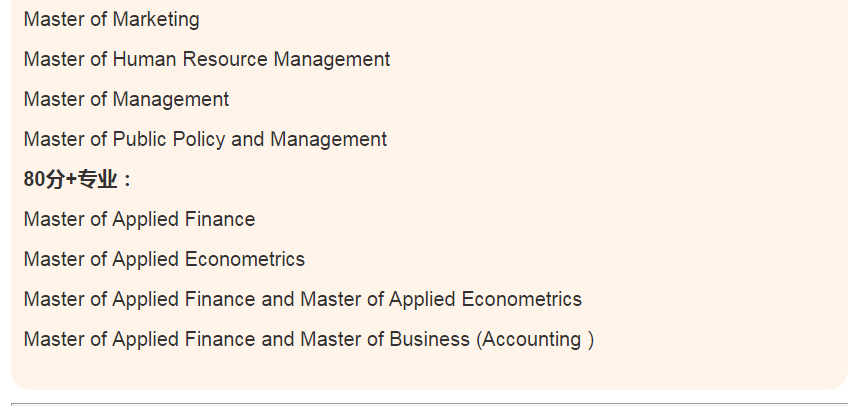Select Master of Public Policy and Management
This screenshot has width=861, height=412.
pos(205,140)
